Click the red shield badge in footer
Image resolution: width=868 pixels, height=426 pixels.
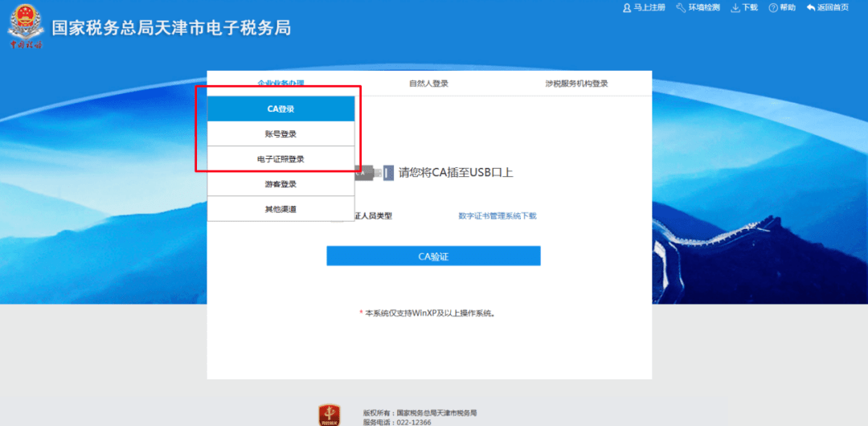pyautogui.click(x=329, y=415)
